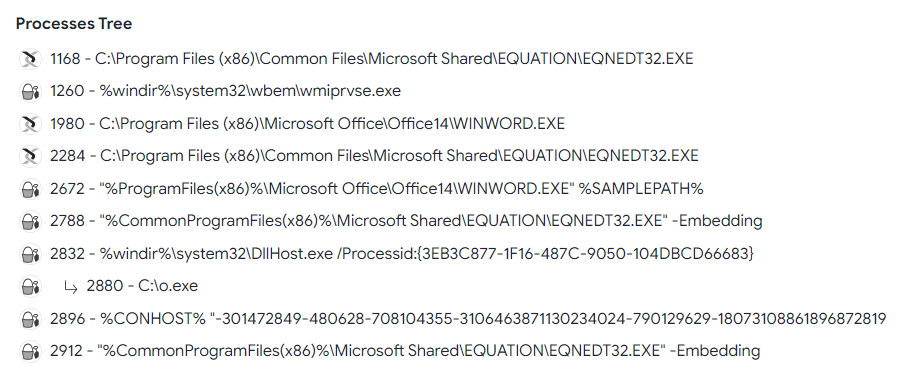Select process 2788 EQNEDT32.EXE -Embedding entry
This screenshot has width=898, height=370.
pos(406,221)
